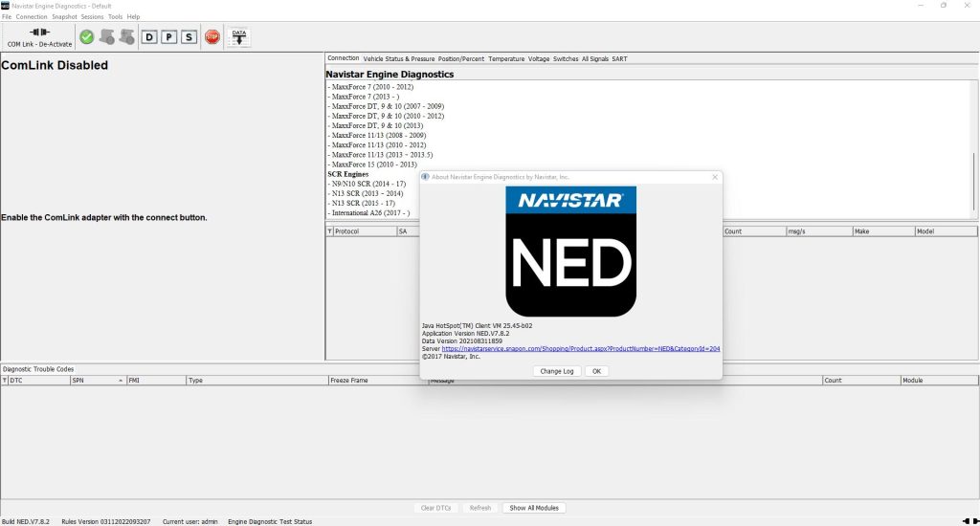Click the filter icon beside Protocol header
Image resolution: width=980 pixels, height=526 pixels.
[329, 231]
